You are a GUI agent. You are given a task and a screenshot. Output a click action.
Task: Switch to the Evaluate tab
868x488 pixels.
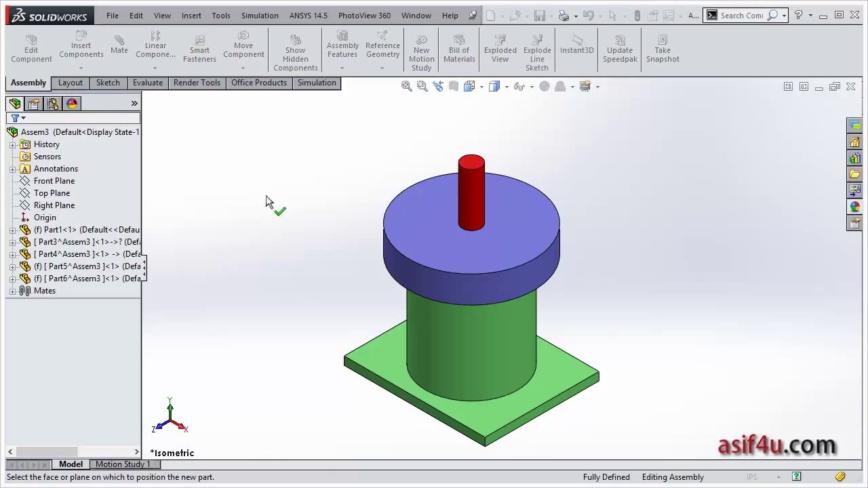pos(148,83)
